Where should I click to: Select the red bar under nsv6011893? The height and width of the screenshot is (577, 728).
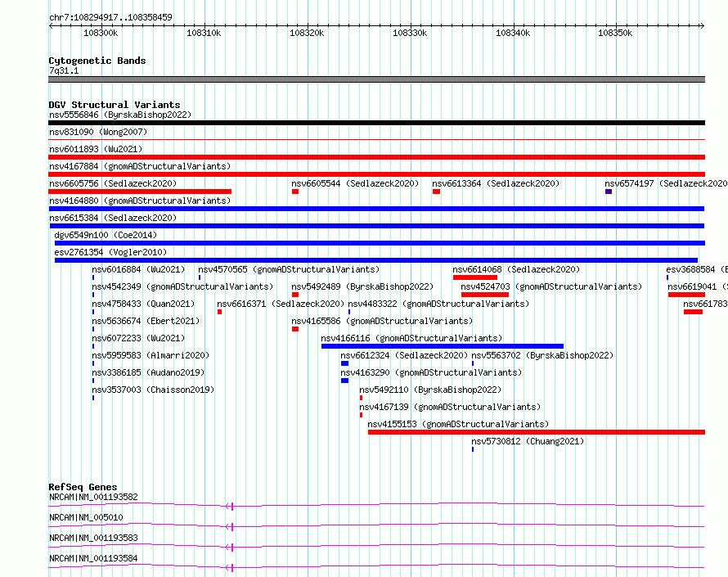click(376, 157)
